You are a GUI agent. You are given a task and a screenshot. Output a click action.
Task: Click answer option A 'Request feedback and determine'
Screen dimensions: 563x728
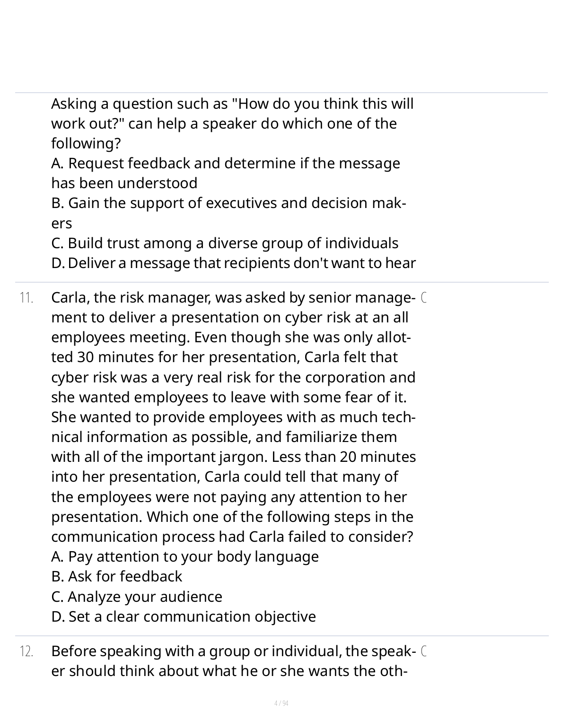point(225,164)
